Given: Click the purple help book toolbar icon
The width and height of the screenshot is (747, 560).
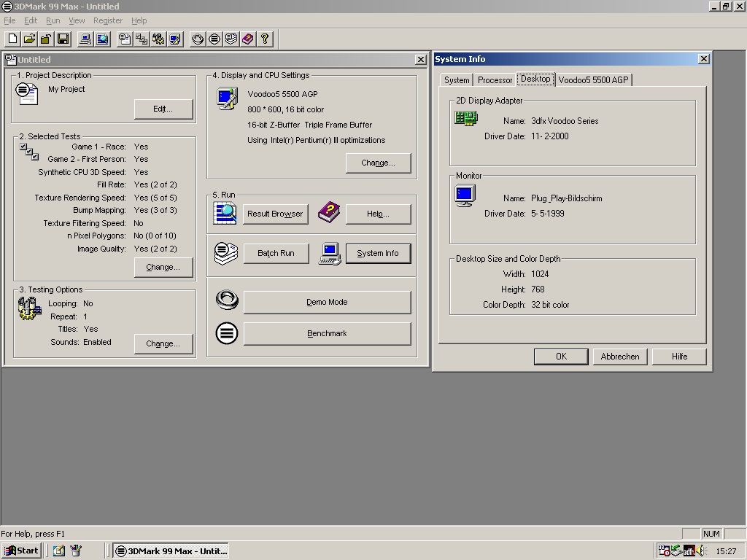Looking at the screenshot, I should pyautogui.click(x=248, y=39).
